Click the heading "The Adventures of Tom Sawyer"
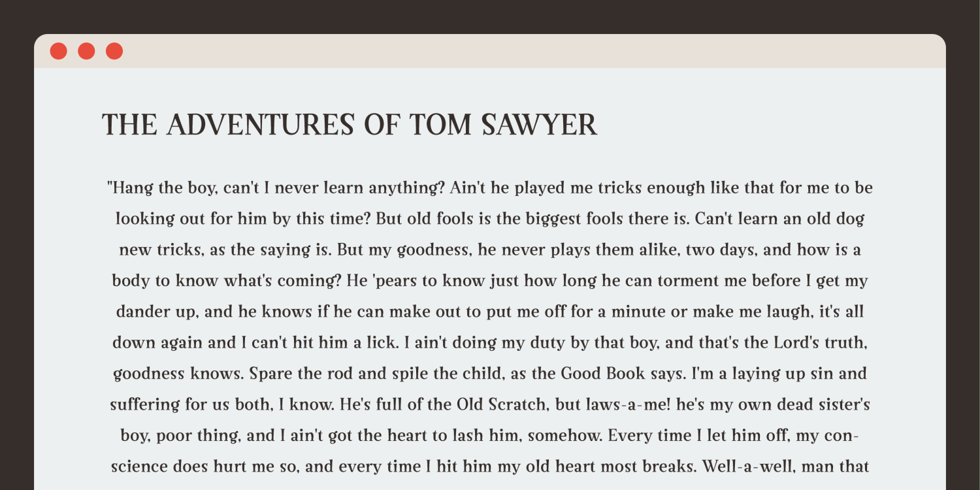980x490 pixels. click(x=349, y=125)
